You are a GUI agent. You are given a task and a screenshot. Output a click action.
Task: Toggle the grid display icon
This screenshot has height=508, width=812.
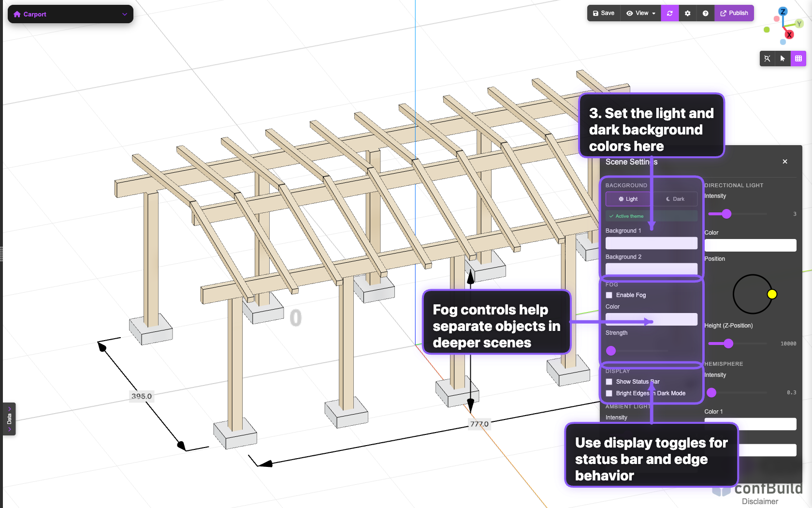click(x=798, y=59)
